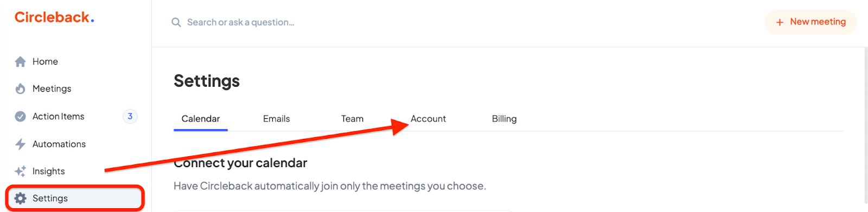
Task: Click the Automations lightning bolt icon
Action: coord(20,144)
